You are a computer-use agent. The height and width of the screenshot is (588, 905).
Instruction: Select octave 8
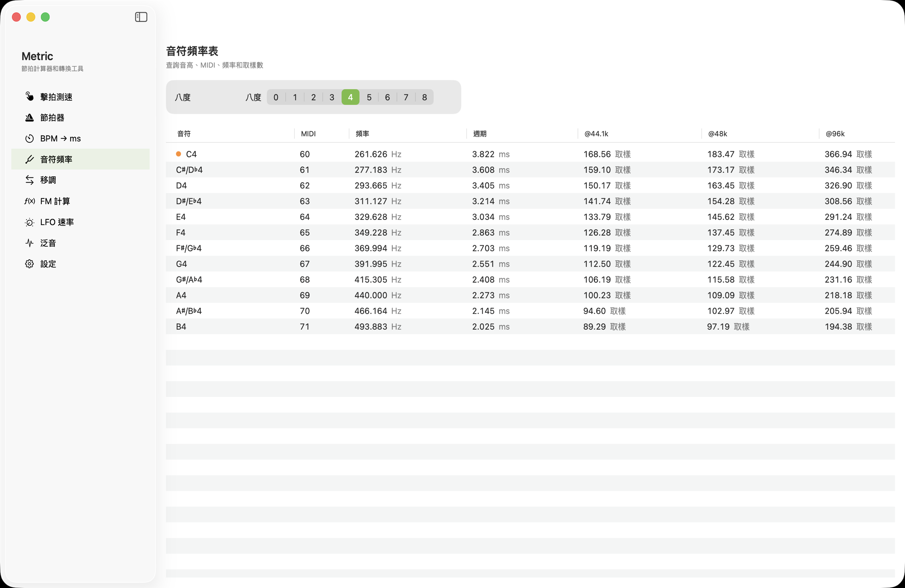pos(424,97)
